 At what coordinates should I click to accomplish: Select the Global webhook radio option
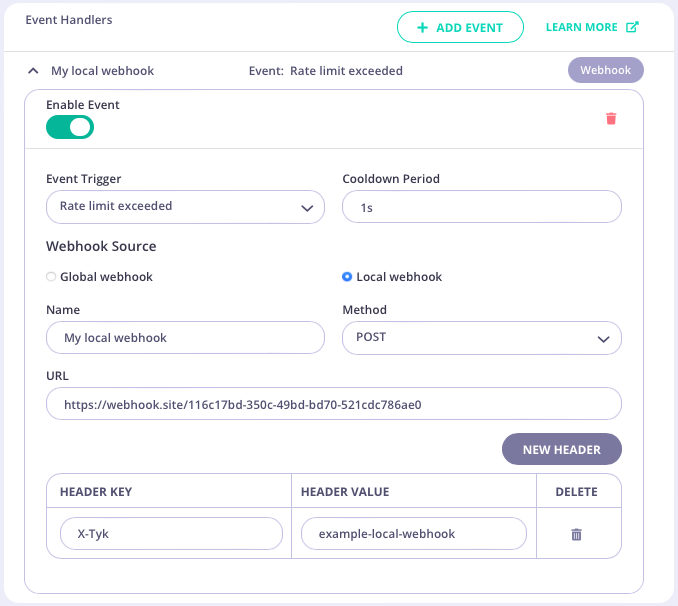[x=51, y=277]
